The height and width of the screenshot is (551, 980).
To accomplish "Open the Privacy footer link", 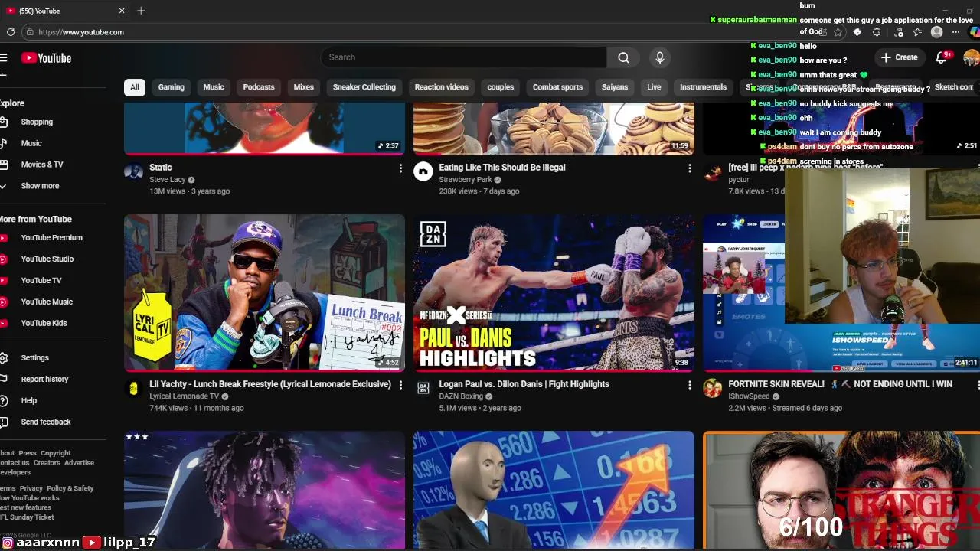I will pos(31,488).
